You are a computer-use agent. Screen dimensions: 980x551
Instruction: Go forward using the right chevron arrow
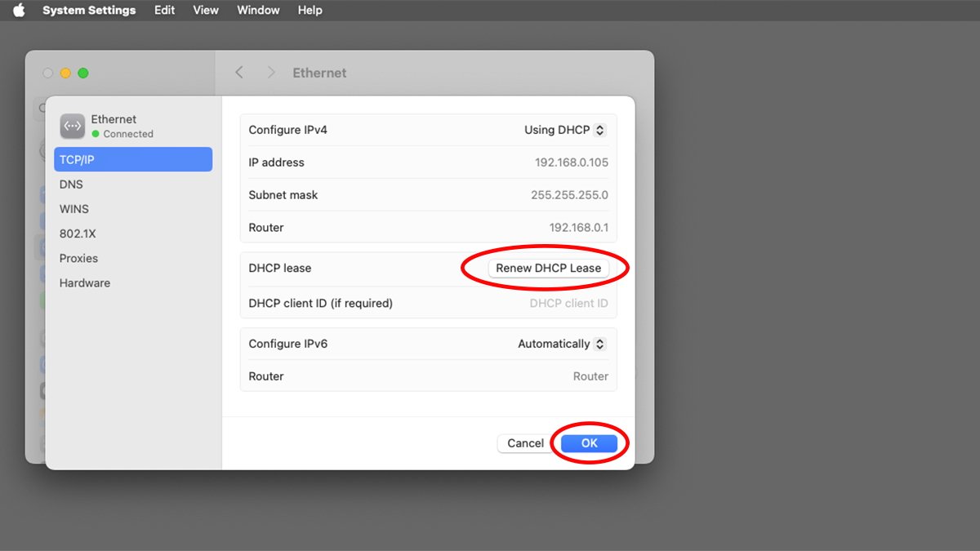[271, 73]
